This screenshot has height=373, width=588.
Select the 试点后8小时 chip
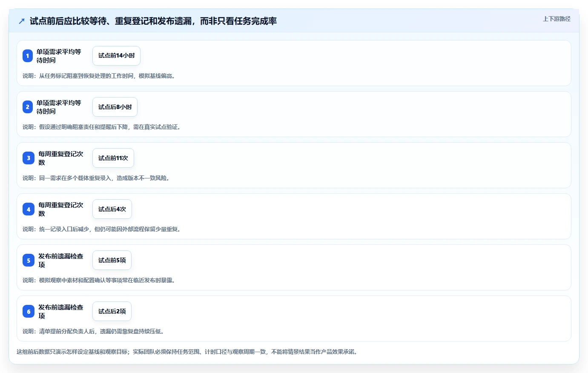[x=115, y=107]
